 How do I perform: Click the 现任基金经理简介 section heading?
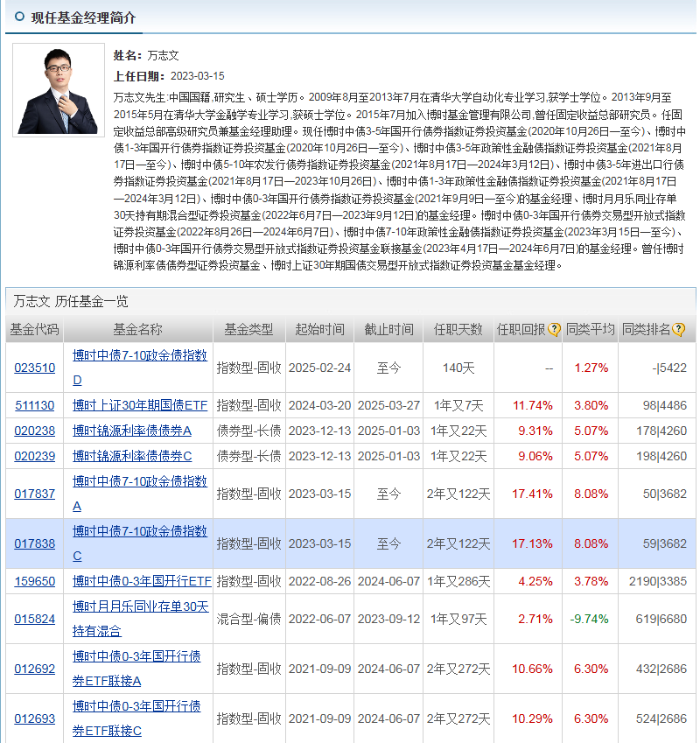pyautogui.click(x=83, y=18)
